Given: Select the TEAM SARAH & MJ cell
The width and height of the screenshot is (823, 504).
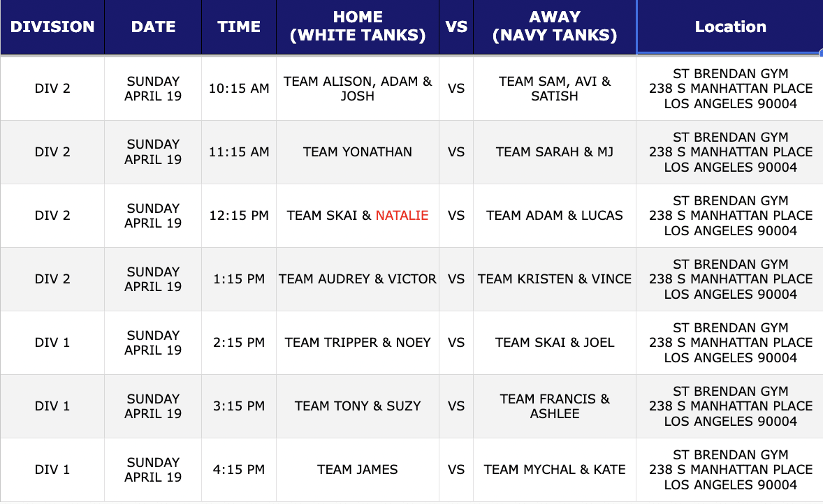Looking at the screenshot, I should tap(555, 152).
